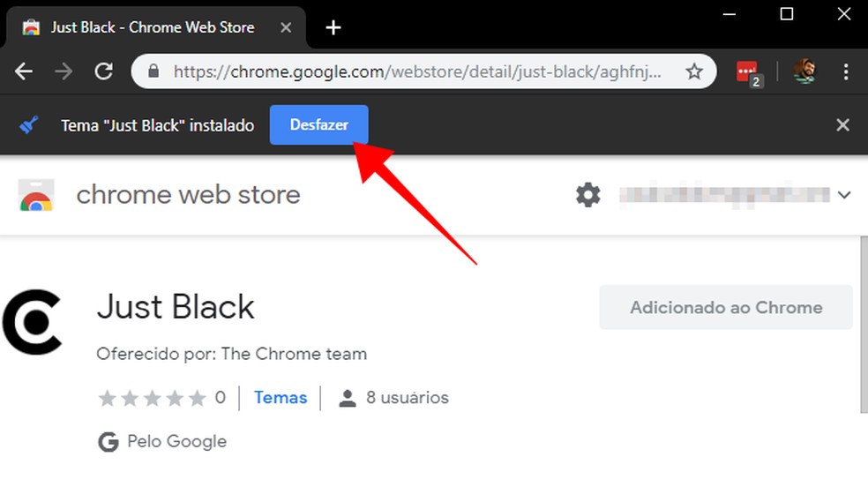Image resolution: width=868 pixels, height=487 pixels.
Task: Expand the account dropdown chevron
Action: click(844, 195)
